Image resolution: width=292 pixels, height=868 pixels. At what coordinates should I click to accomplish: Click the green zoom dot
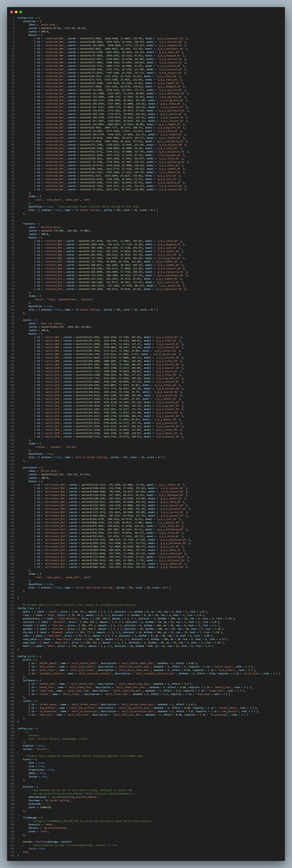(21, 12)
